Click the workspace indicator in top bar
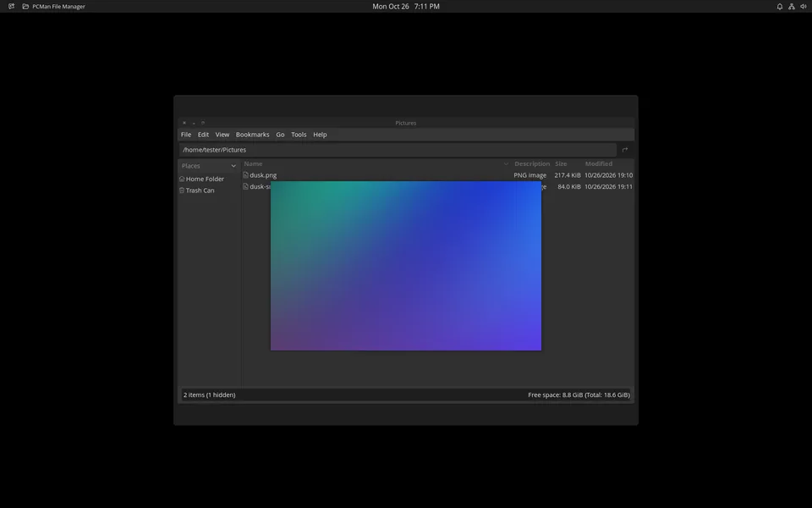The height and width of the screenshot is (508, 812). click(x=11, y=6)
